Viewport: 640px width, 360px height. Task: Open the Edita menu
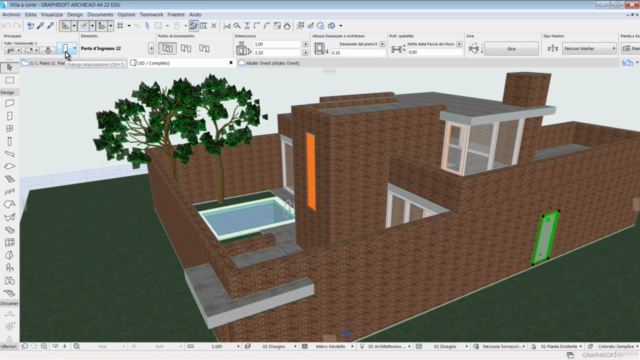click(31, 14)
